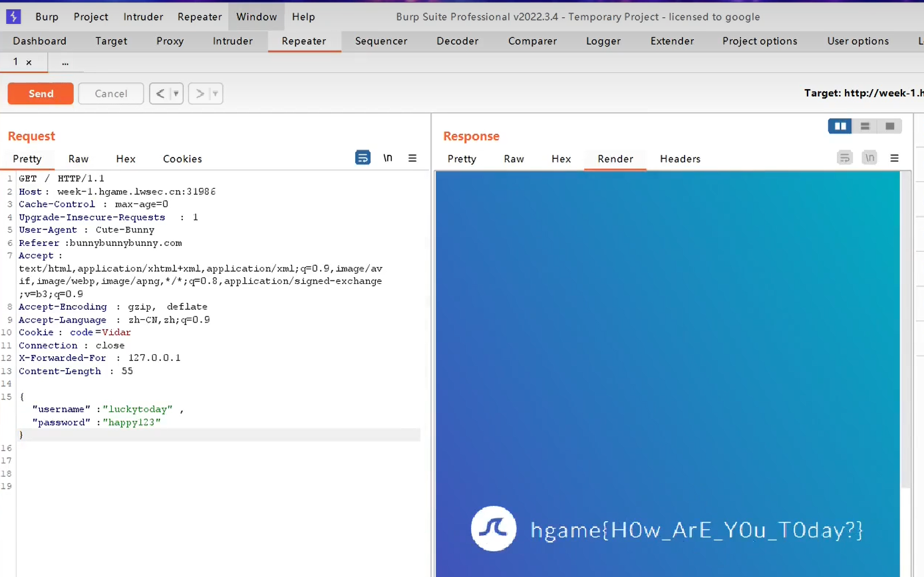The height and width of the screenshot is (577, 924).
Task: Click the Referer bunnybunnybunny.com line
Action: 100,243
